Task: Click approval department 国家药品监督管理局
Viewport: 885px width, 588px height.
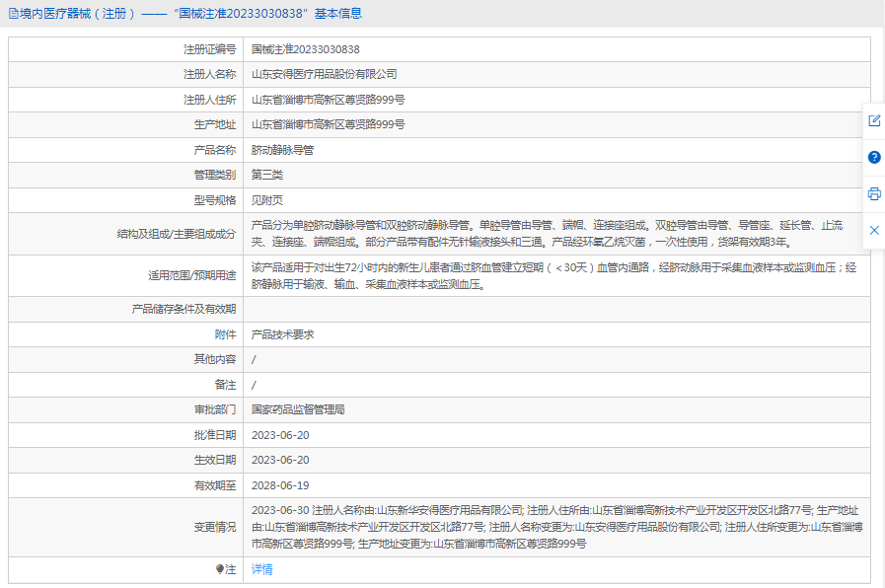Action: [x=298, y=409]
